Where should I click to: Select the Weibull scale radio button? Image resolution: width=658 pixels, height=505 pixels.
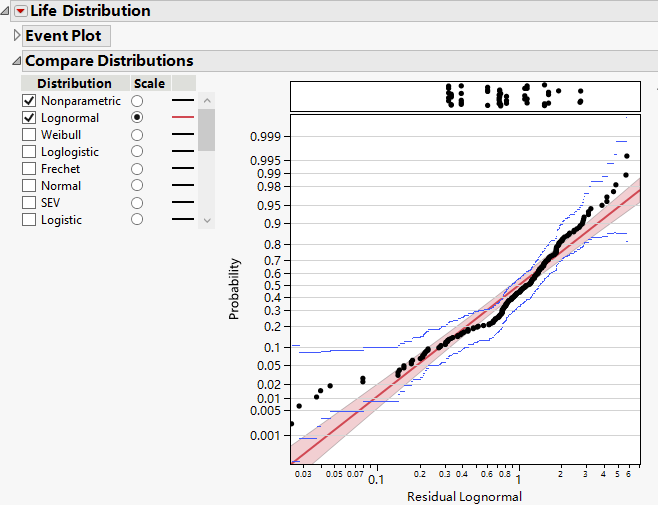(137, 135)
